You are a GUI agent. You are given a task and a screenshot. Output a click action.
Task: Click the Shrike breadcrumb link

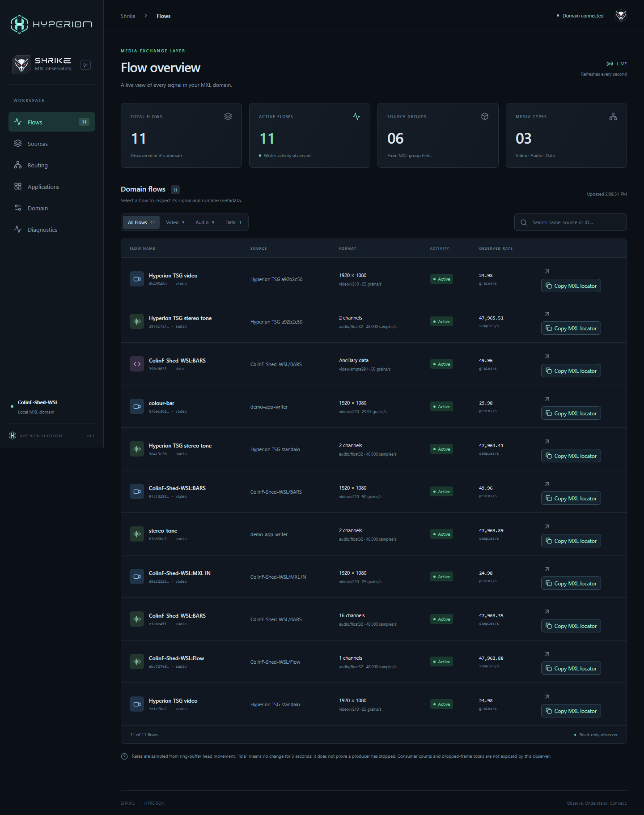128,16
